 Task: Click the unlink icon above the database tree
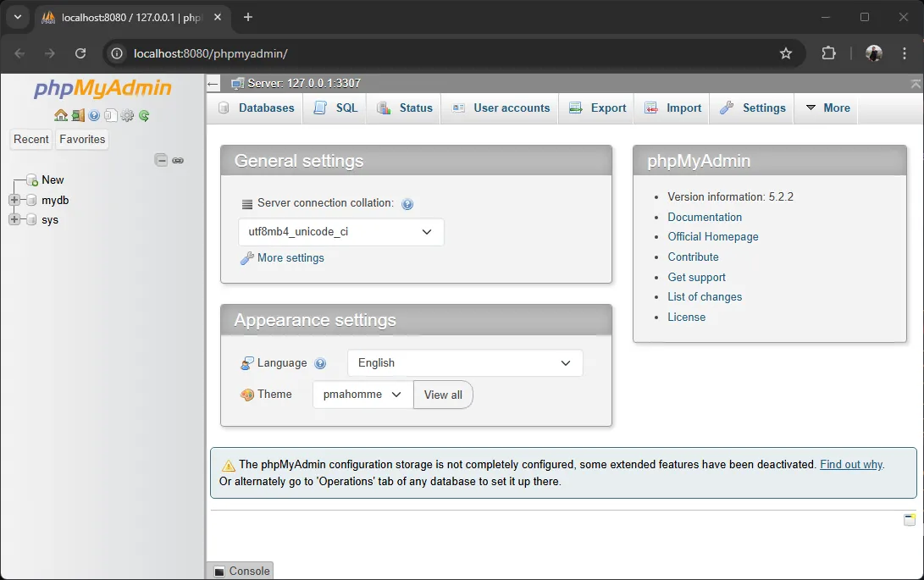pos(178,160)
